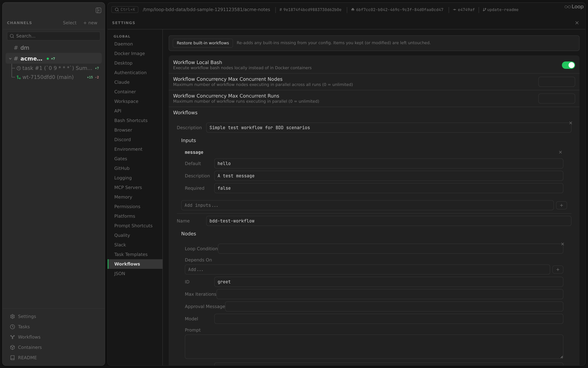Edit the node ID field 'greet'
Viewport: 588px width, 368px height.
point(388,282)
